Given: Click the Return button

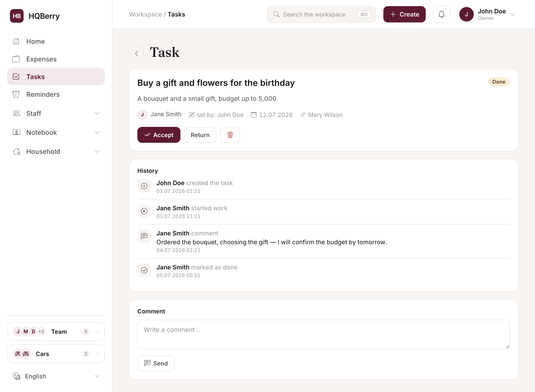Looking at the screenshot, I should [x=200, y=135].
